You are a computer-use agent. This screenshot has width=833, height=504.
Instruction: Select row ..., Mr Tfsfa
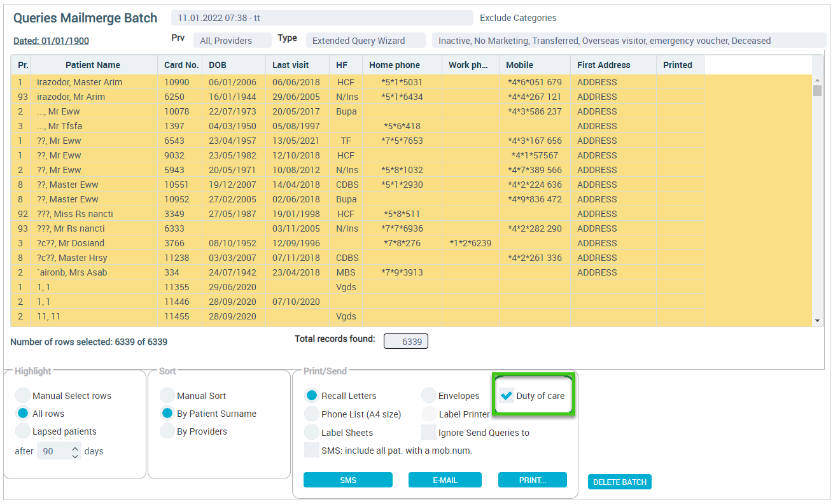coord(357,126)
